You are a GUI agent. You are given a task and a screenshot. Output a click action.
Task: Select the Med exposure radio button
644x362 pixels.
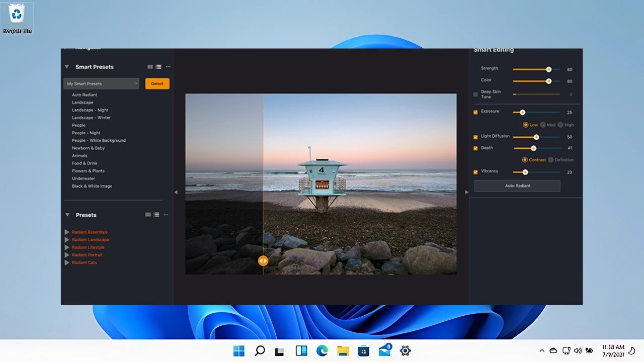[543, 125]
